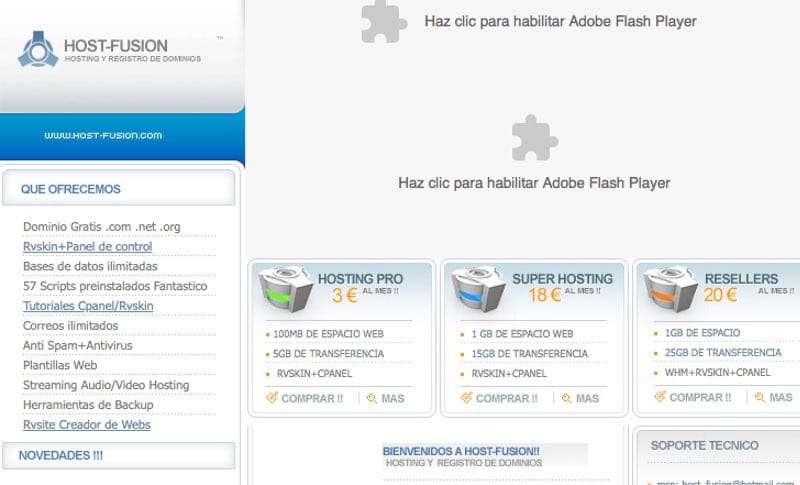Open MAS details for Resellers
The width and height of the screenshot is (800, 485).
point(781,397)
